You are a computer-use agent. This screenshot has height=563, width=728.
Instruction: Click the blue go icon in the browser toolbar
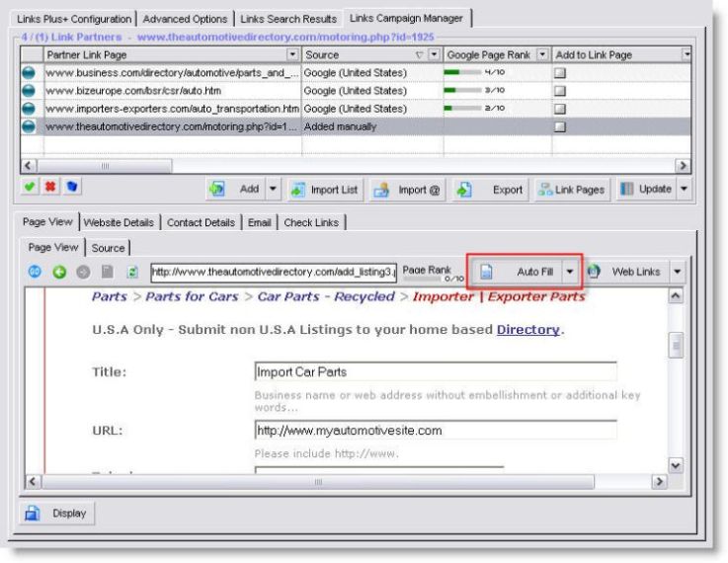[x=35, y=272]
